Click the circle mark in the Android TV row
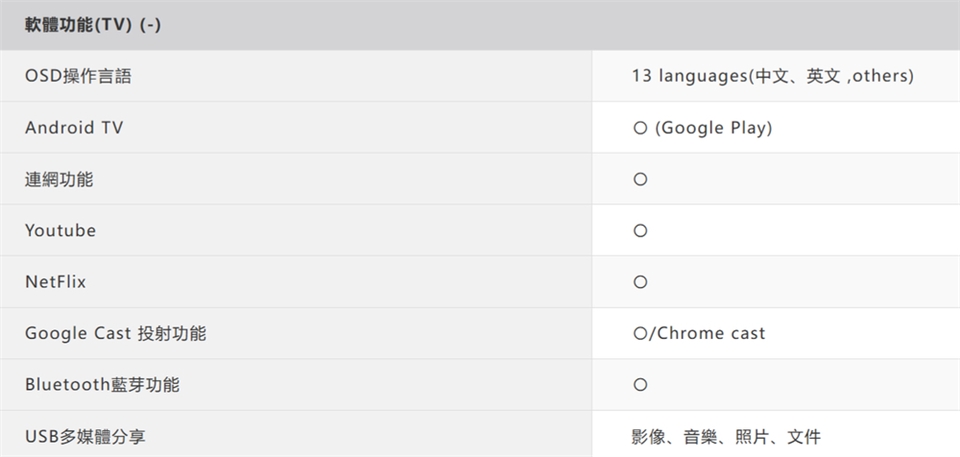 tap(640, 128)
